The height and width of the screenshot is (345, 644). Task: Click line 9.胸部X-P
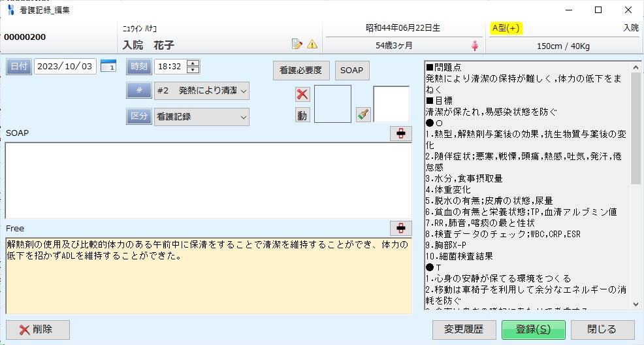(446, 245)
